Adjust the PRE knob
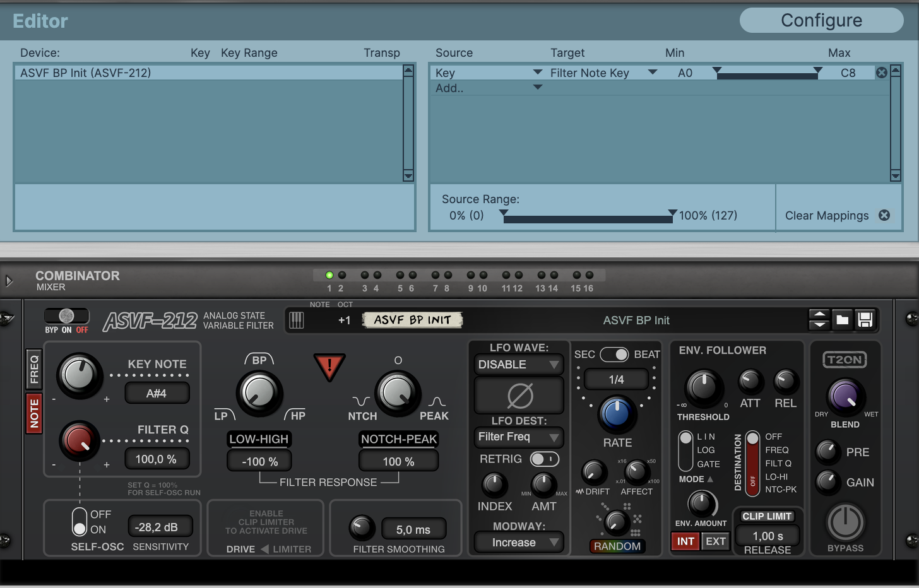Image resolution: width=919 pixels, height=588 pixels. (x=828, y=452)
